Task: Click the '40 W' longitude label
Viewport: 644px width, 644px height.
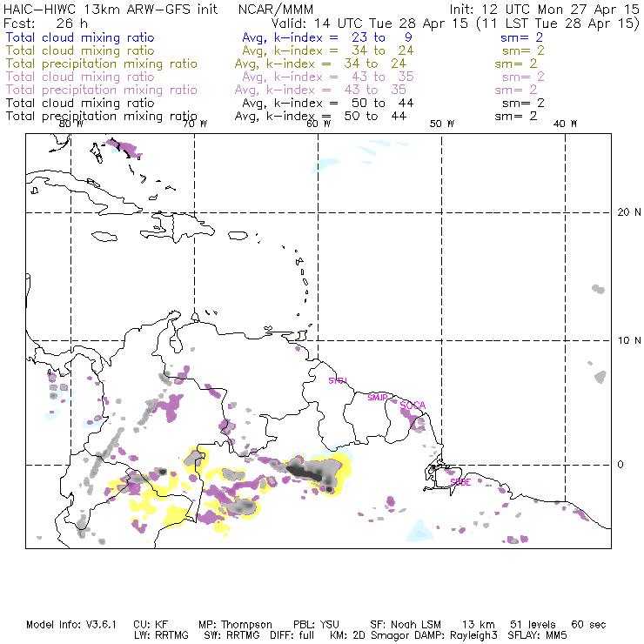Action: point(565,124)
